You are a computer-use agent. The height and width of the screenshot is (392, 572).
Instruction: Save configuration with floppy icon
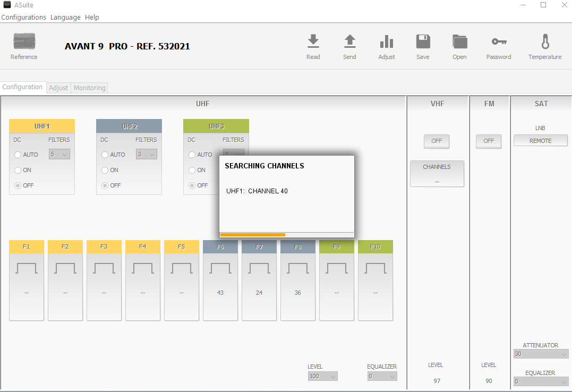(x=423, y=41)
